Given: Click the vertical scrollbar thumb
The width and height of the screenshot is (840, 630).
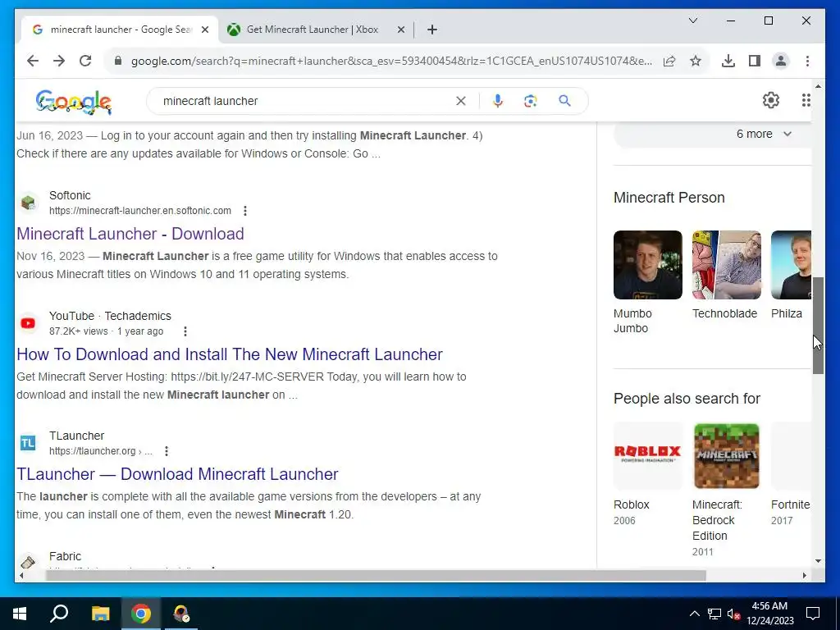Looking at the screenshot, I should point(818,326).
